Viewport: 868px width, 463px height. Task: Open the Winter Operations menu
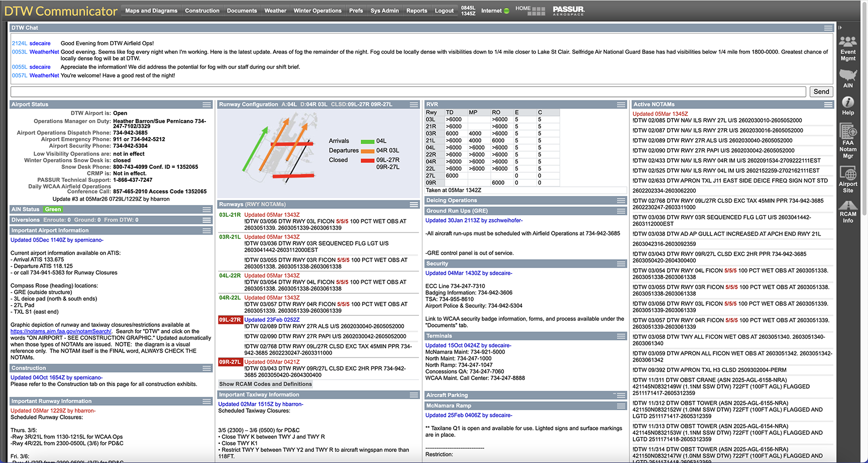pyautogui.click(x=317, y=11)
